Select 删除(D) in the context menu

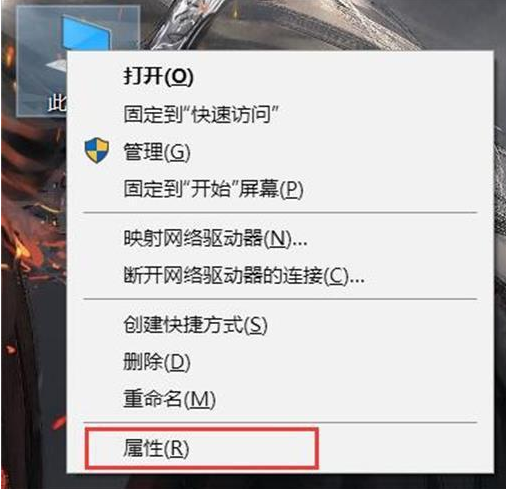coord(157,362)
